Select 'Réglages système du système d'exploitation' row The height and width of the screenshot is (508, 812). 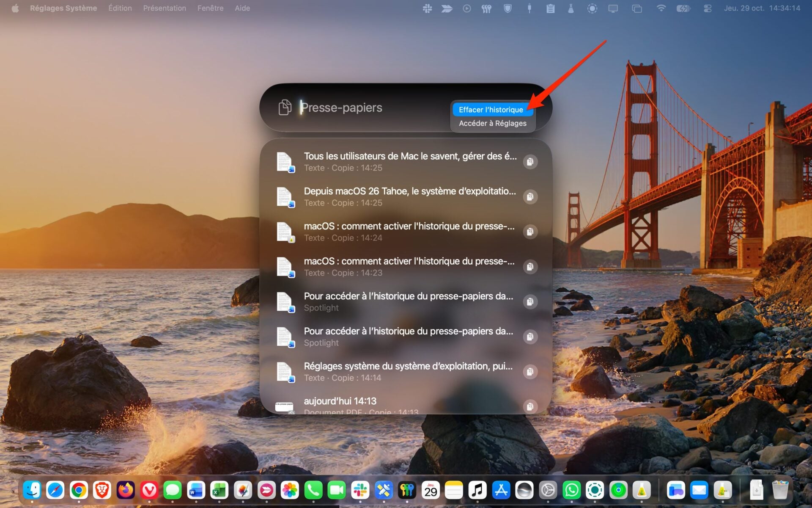[406, 372]
